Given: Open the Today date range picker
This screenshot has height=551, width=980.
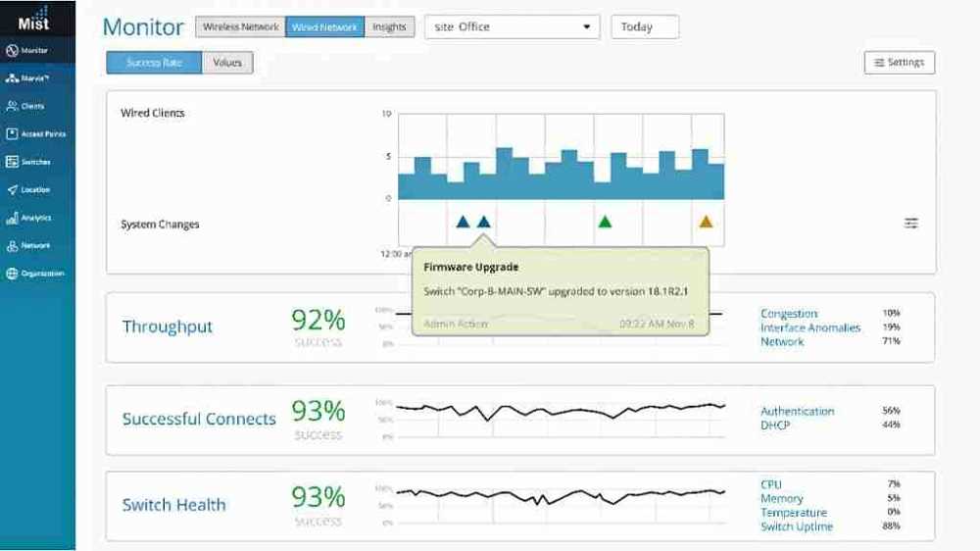Looking at the screenshot, I should click(644, 27).
